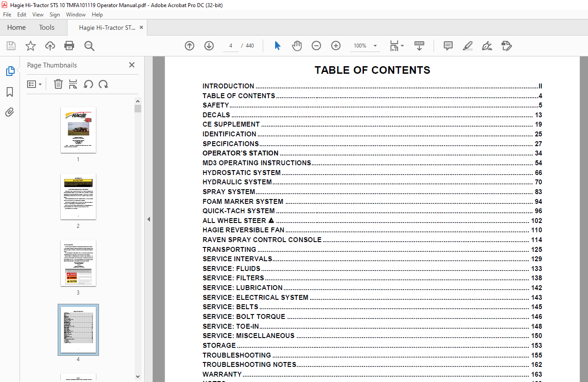
Task: Click the SERVICE: BELTS contents entry
Action: point(372,307)
